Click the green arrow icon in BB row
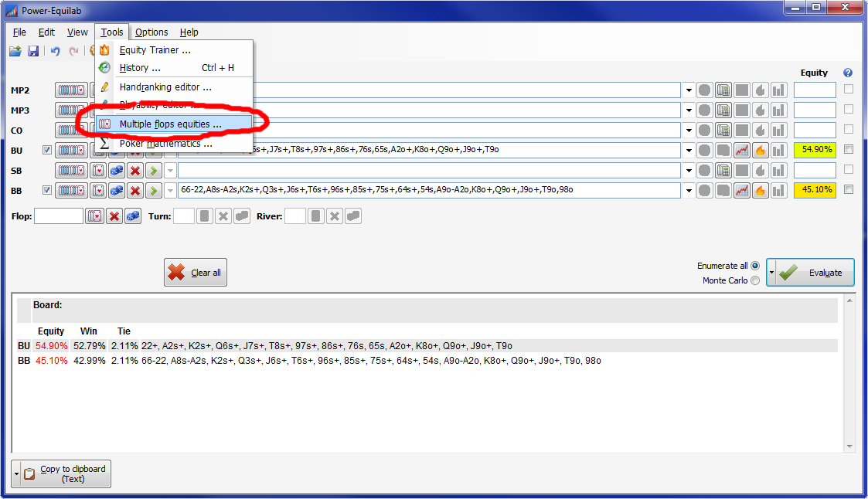868x499 pixels. 153,190
